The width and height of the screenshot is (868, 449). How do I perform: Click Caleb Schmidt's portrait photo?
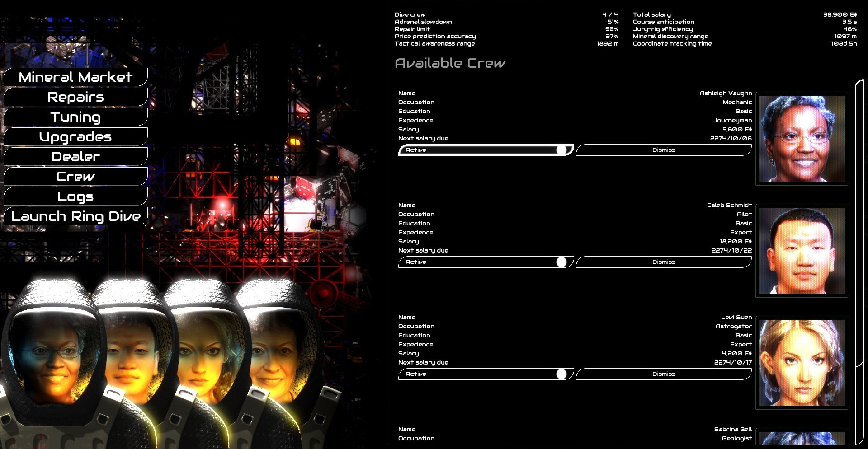pyautogui.click(x=802, y=251)
